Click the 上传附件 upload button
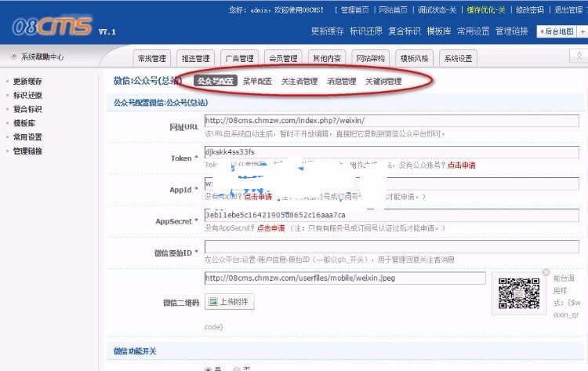This screenshot has height=371, width=588. (230, 302)
